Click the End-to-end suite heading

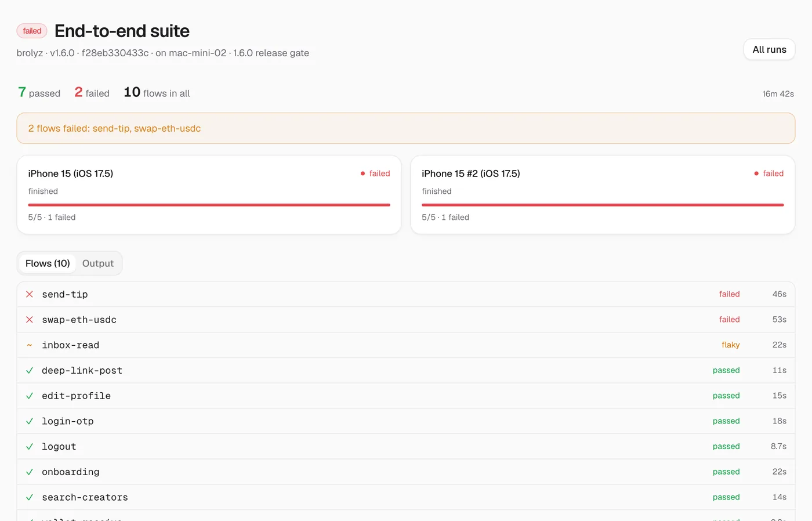click(x=122, y=31)
